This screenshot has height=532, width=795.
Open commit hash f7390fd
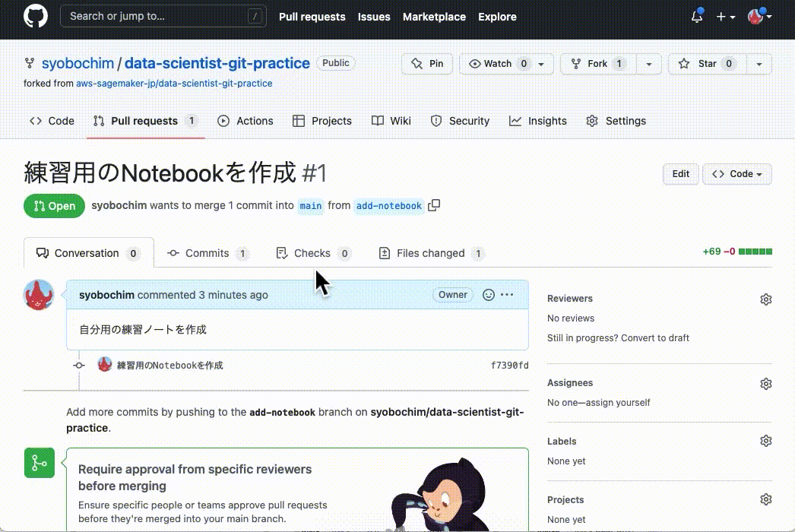[x=509, y=366]
